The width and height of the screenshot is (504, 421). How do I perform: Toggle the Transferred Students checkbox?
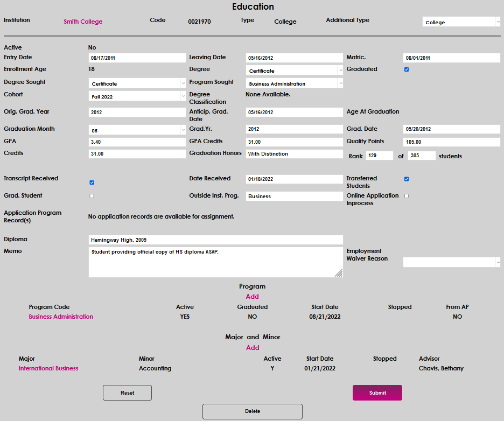click(407, 179)
